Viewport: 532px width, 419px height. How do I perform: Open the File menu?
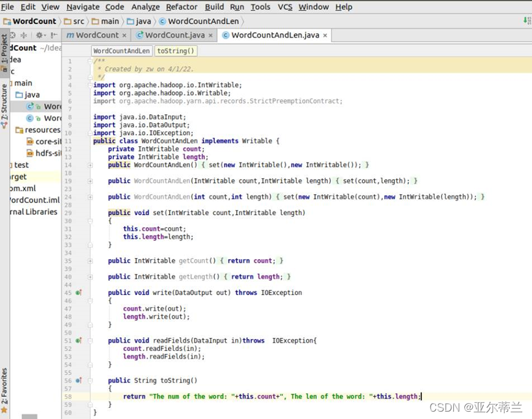click(7, 7)
